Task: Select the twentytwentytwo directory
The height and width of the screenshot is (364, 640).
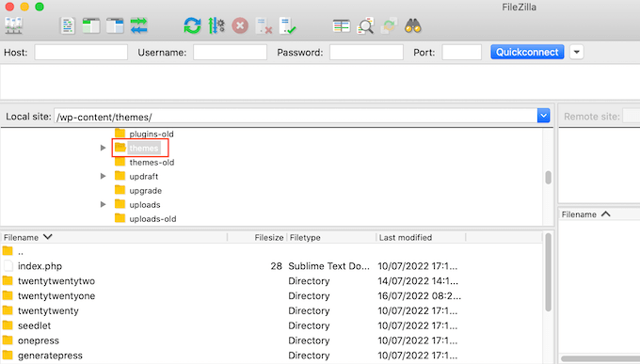Action: point(271,281)
